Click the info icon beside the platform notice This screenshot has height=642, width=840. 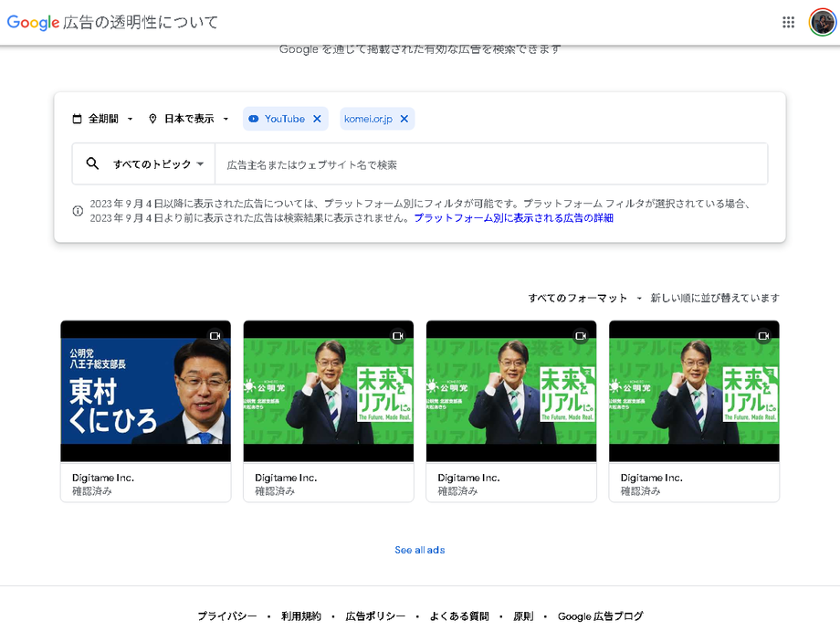click(x=78, y=211)
